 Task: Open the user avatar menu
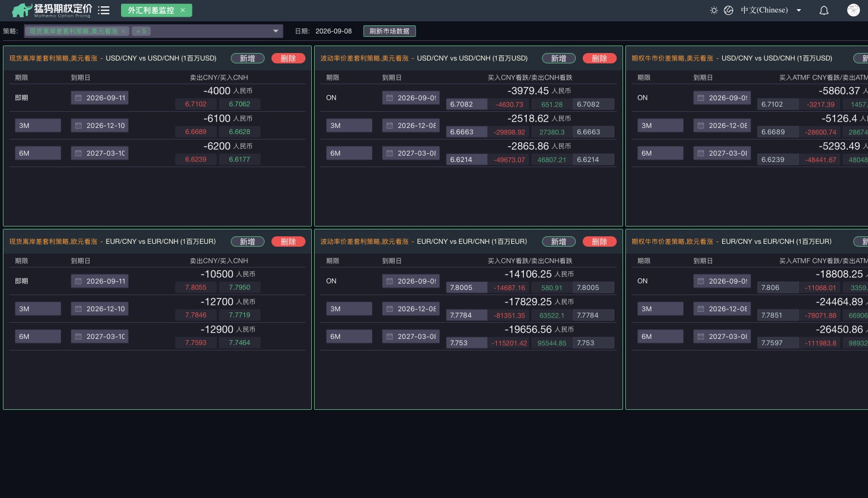[x=854, y=10]
